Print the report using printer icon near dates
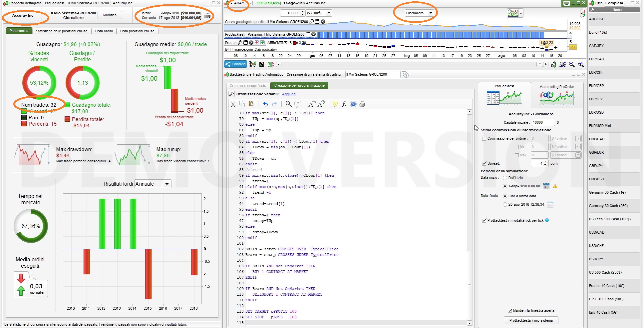644x328 pixels. point(207,15)
